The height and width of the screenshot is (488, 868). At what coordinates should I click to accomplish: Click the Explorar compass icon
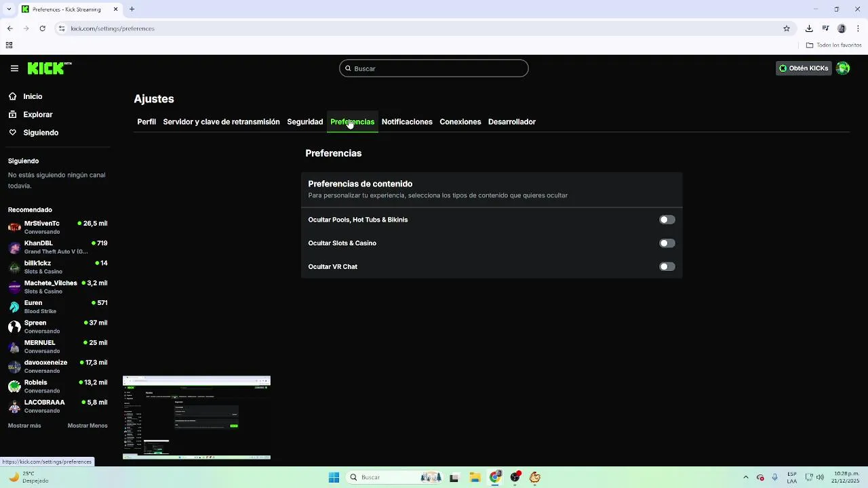pos(13,115)
